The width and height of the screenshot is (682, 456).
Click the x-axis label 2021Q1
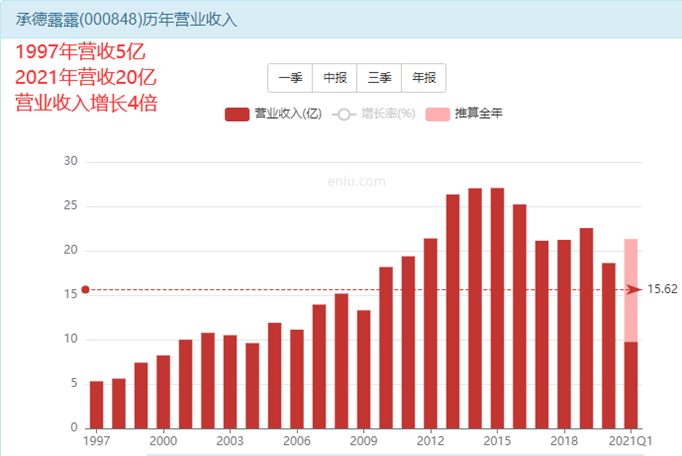click(x=631, y=441)
